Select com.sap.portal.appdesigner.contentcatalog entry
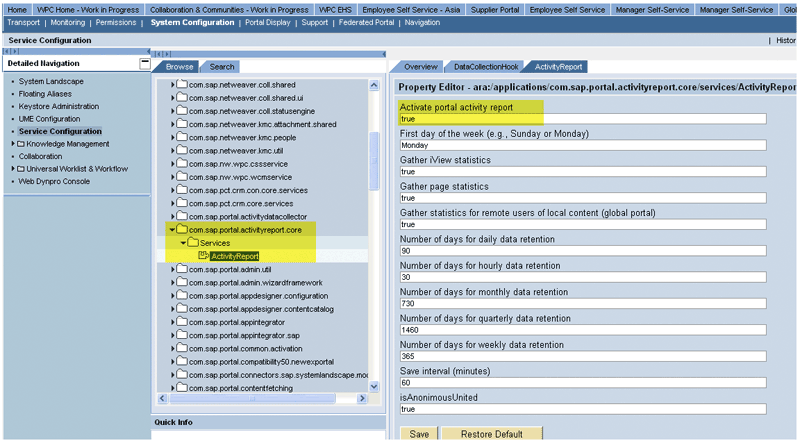The image size is (800, 443). click(261, 309)
